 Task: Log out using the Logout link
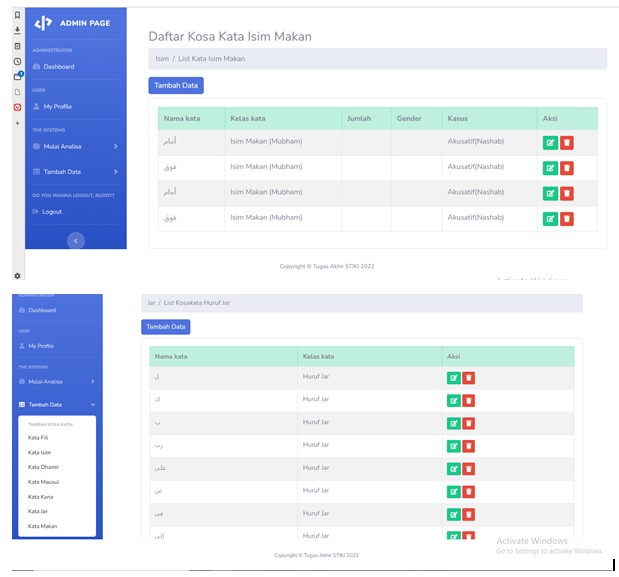pyautogui.click(x=47, y=212)
